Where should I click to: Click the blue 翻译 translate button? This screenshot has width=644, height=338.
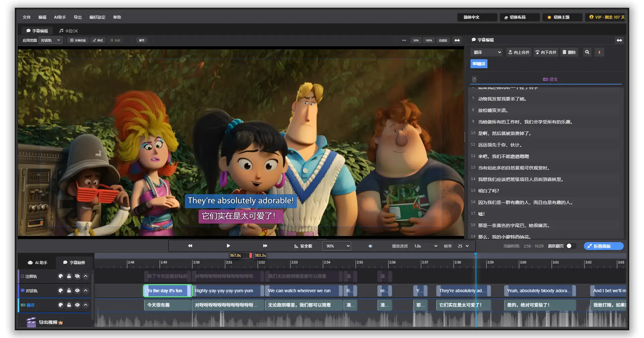[479, 64]
